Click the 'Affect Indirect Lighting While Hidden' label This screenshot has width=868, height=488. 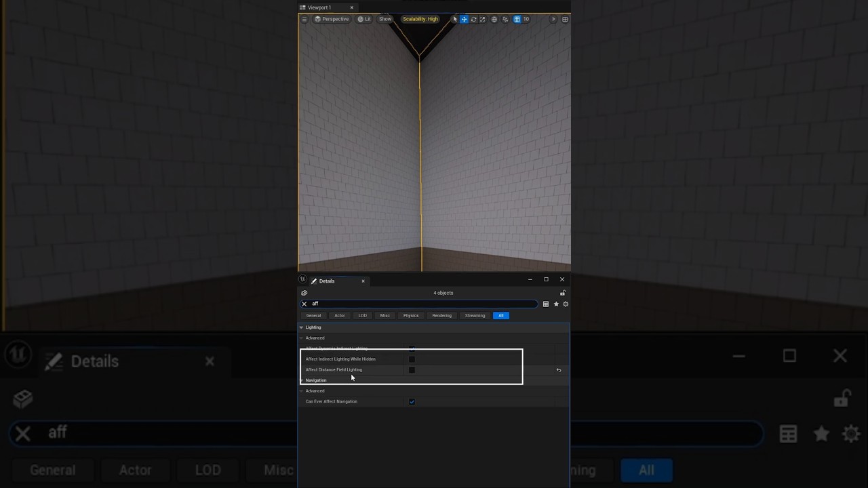pos(340,359)
